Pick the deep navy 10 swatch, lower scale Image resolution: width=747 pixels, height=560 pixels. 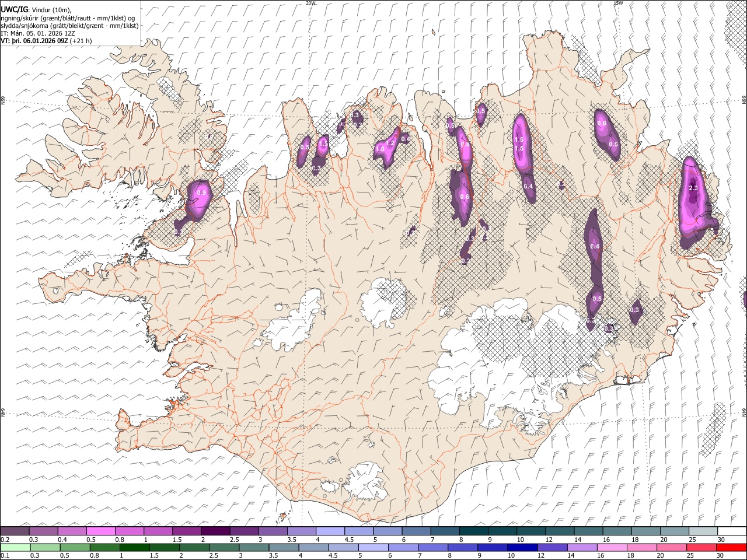(x=522, y=547)
